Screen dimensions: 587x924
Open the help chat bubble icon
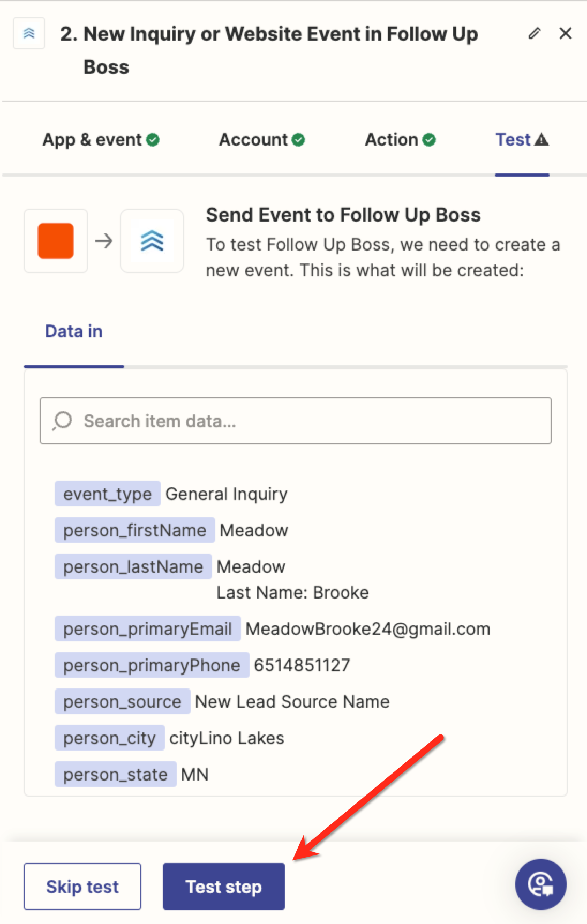(x=540, y=884)
